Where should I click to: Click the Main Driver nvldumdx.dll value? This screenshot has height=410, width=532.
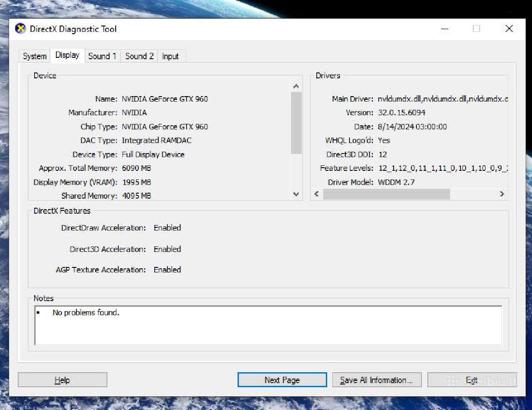(442, 99)
